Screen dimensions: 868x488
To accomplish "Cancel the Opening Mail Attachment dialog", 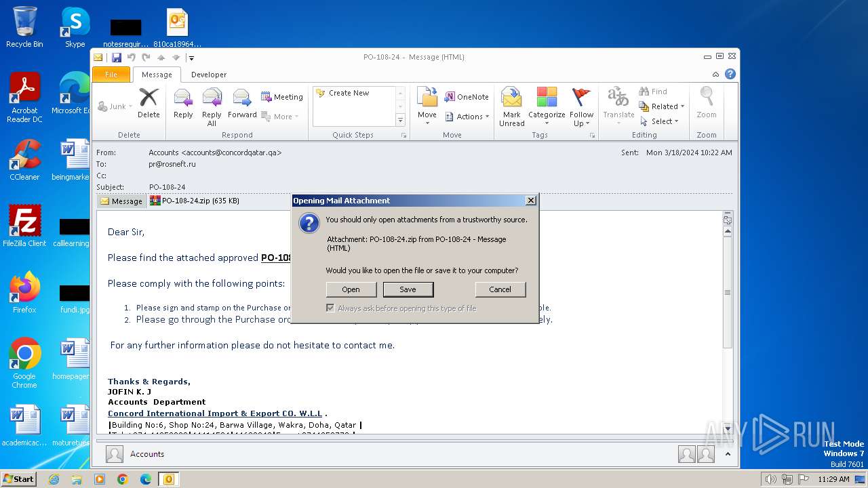I will click(500, 289).
